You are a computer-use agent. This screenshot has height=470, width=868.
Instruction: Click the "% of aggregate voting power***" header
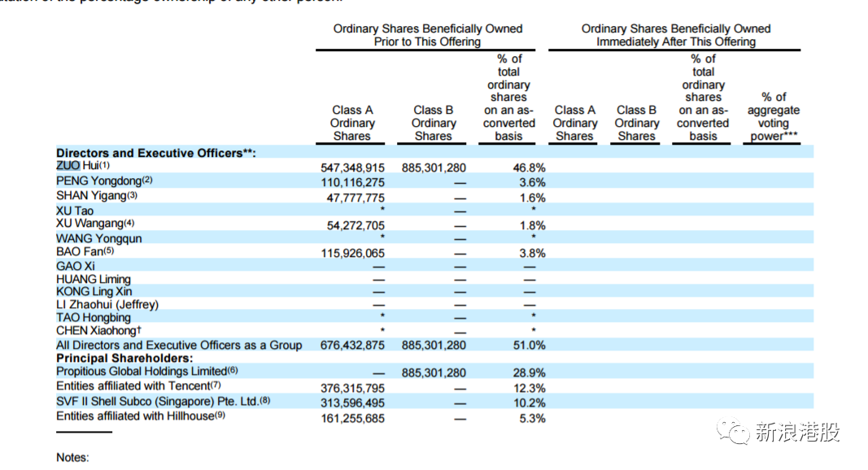click(x=774, y=117)
